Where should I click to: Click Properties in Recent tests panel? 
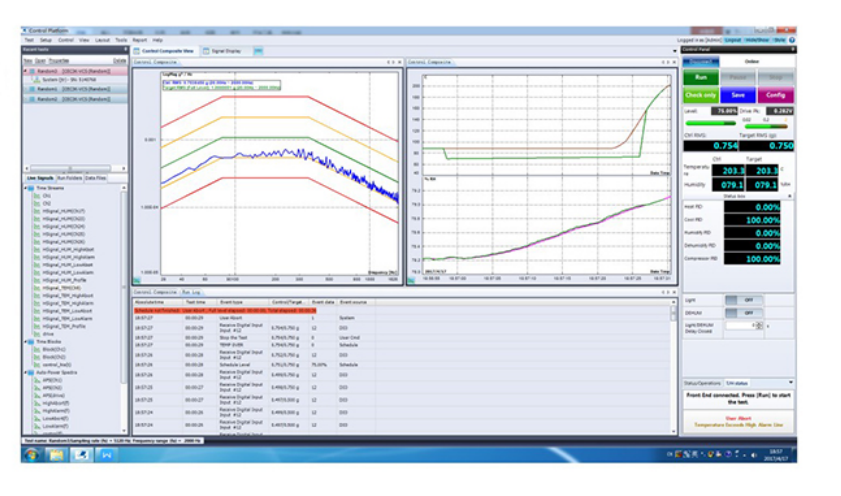(x=58, y=61)
